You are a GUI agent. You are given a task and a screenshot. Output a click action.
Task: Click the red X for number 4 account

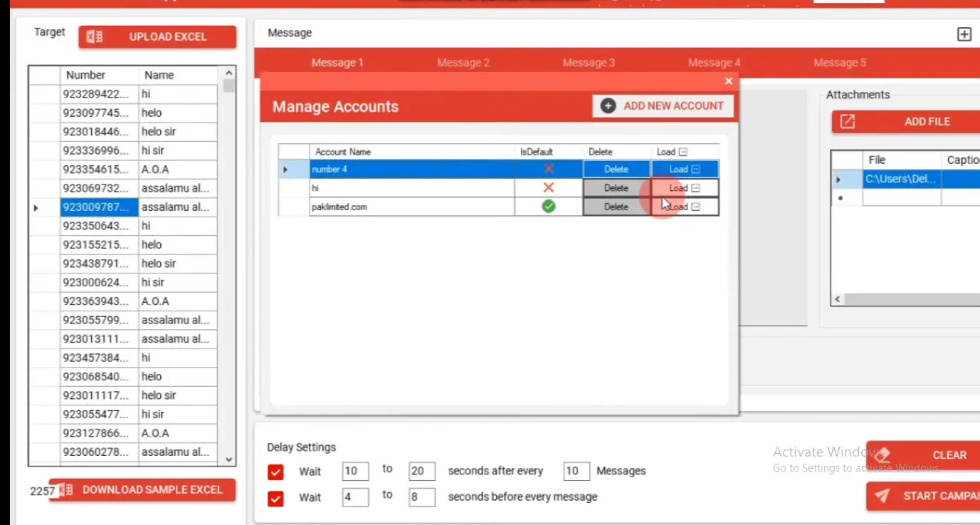(548, 169)
